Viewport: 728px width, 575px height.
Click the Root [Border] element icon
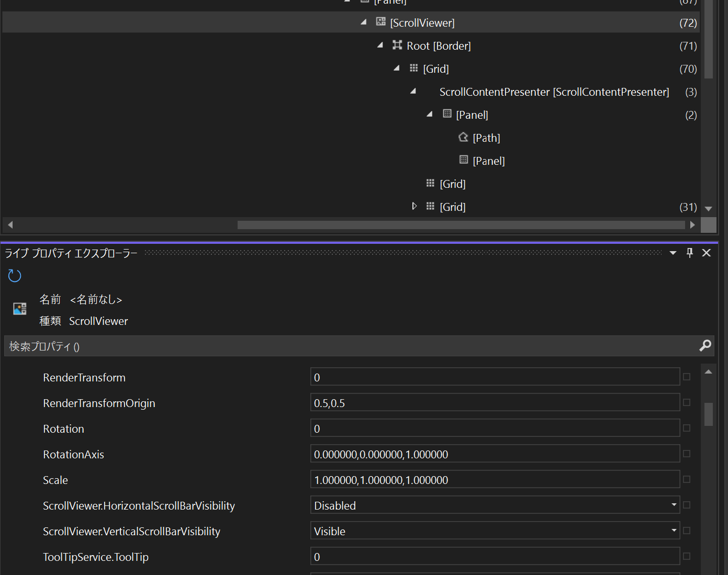pos(397,45)
